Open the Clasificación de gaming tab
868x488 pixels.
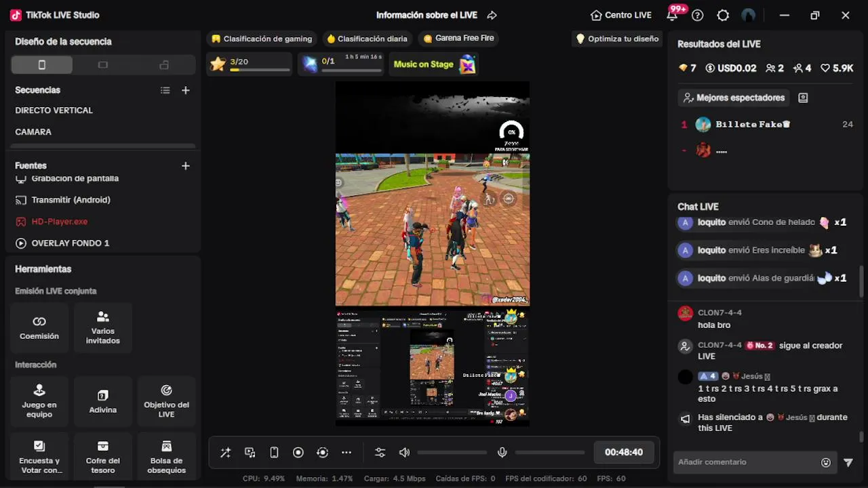coord(262,39)
